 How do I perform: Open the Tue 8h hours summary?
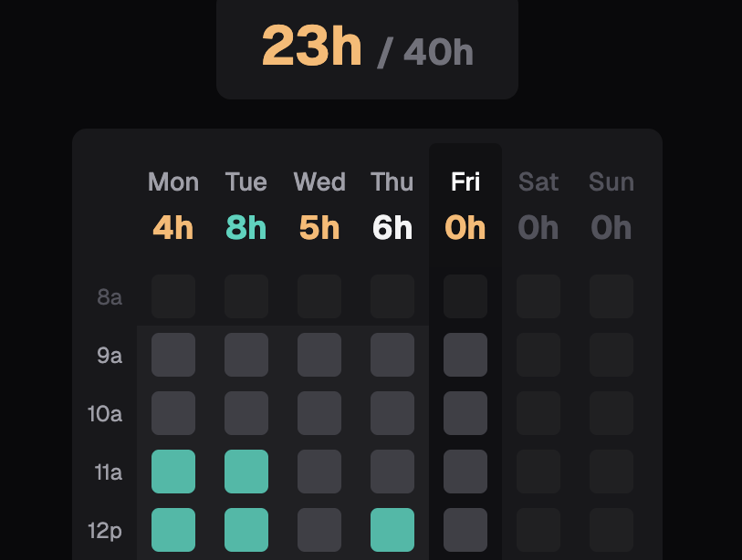pyautogui.click(x=245, y=228)
